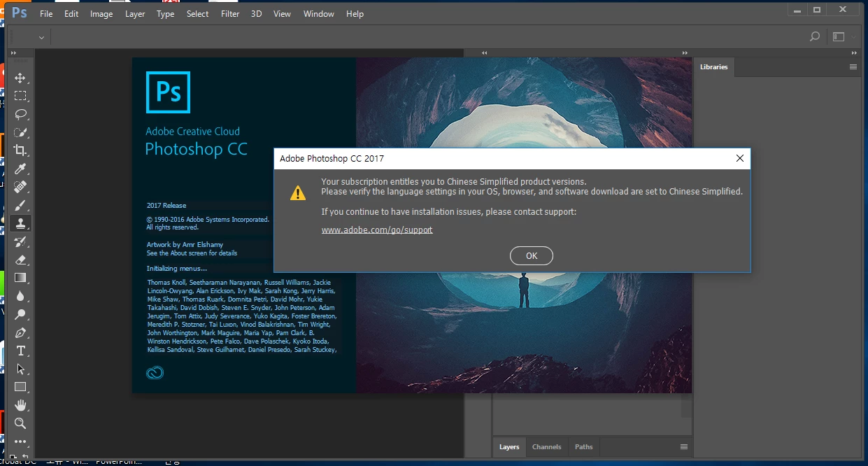
Task: Click the Ps logo in the menu bar
Action: pos(20,13)
